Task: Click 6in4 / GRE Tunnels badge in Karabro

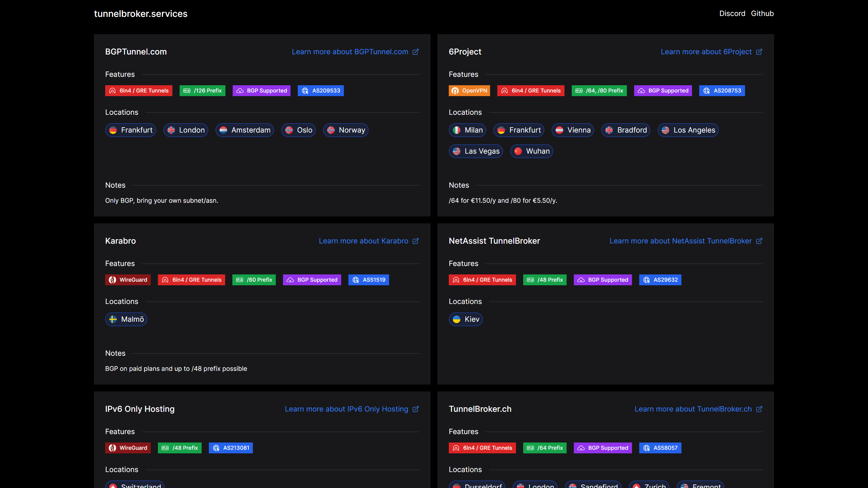Action: pos(191,280)
